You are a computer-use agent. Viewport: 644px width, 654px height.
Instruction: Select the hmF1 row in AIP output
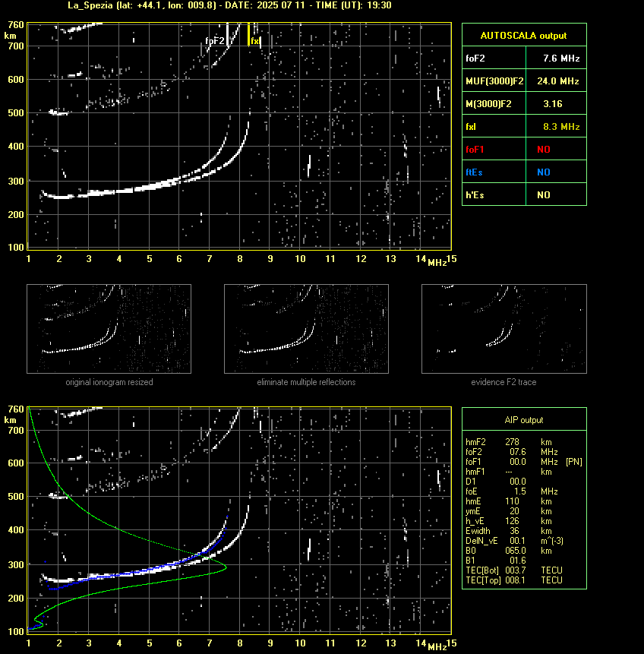(x=509, y=472)
